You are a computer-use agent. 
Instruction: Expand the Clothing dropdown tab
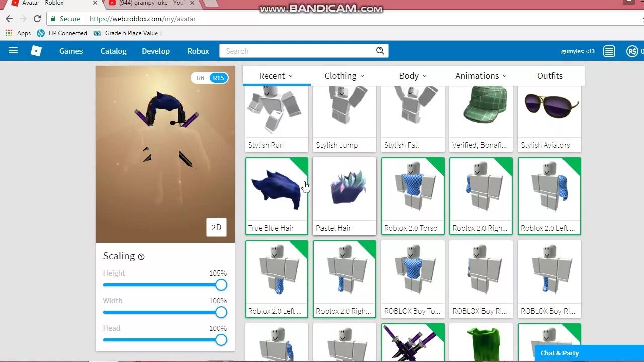click(345, 76)
